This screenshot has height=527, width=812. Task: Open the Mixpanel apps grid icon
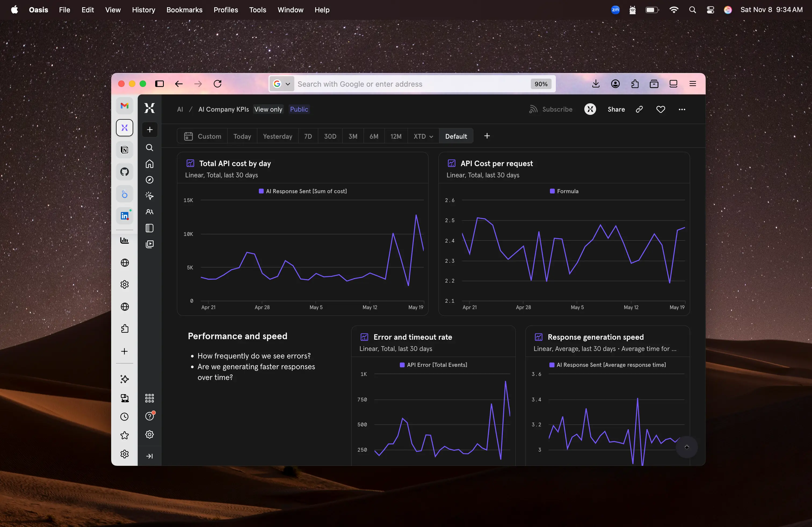150,398
